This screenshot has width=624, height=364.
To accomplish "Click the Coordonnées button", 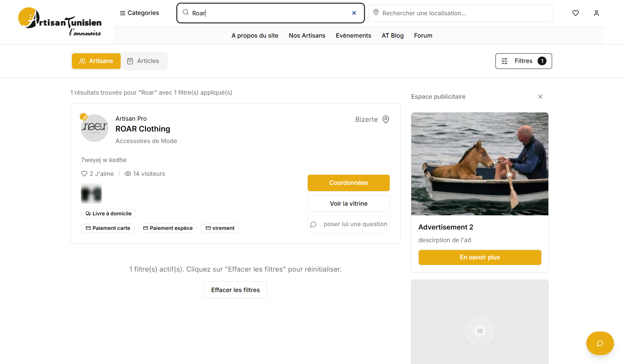I will tap(348, 183).
